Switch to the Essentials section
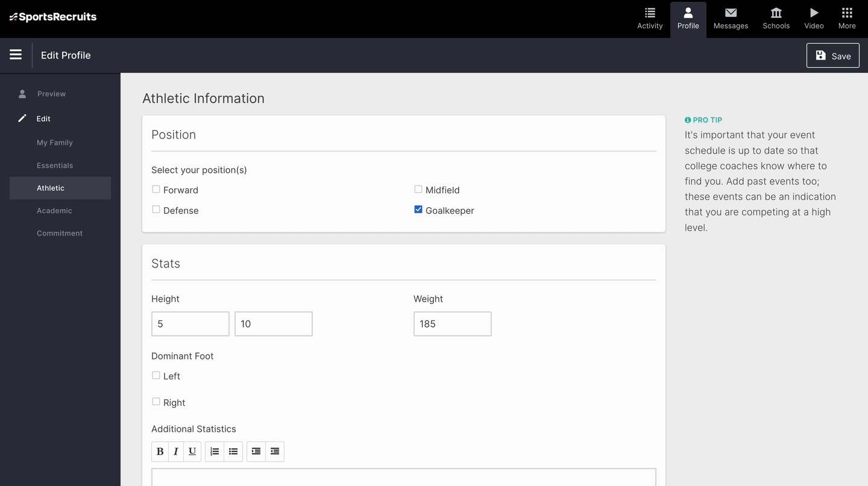868x486 pixels. (55, 166)
